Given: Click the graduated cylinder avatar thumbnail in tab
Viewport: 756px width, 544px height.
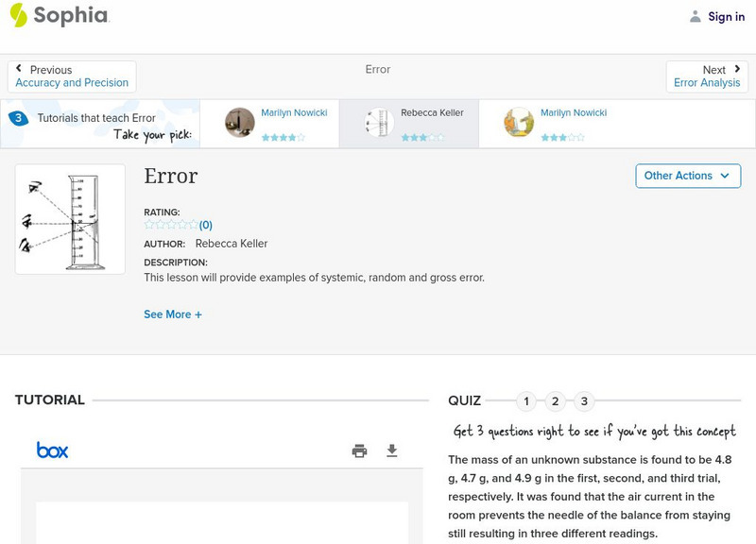Looking at the screenshot, I should pos(380,123).
